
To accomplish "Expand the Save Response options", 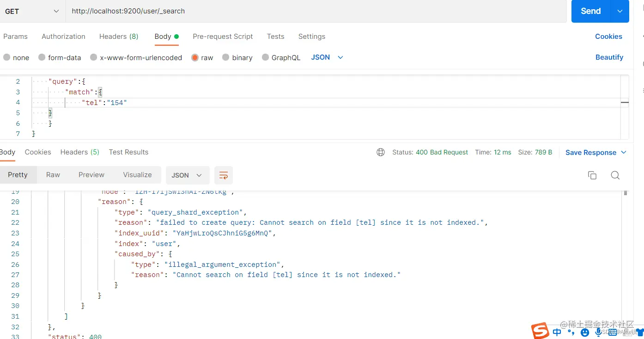I will click(624, 153).
